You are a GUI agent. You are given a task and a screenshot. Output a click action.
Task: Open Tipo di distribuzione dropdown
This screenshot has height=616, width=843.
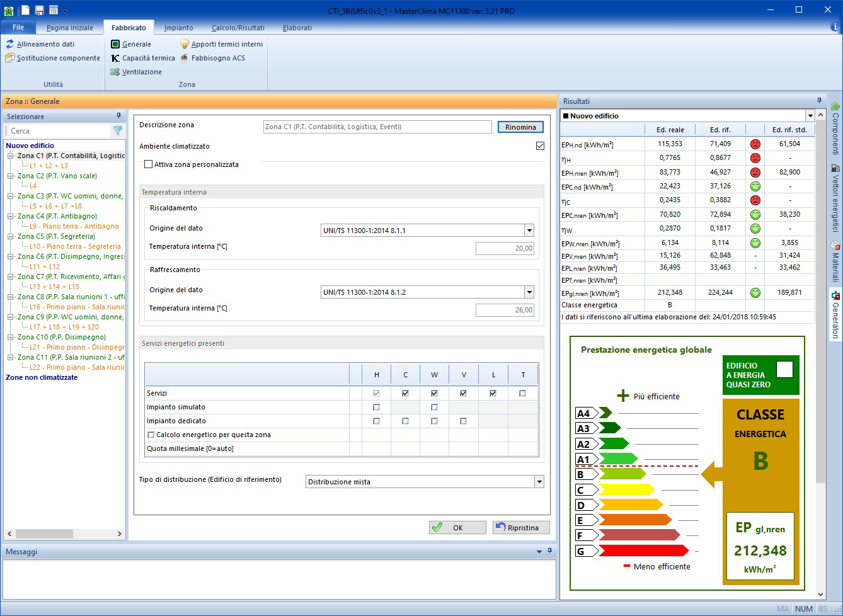pyautogui.click(x=539, y=482)
